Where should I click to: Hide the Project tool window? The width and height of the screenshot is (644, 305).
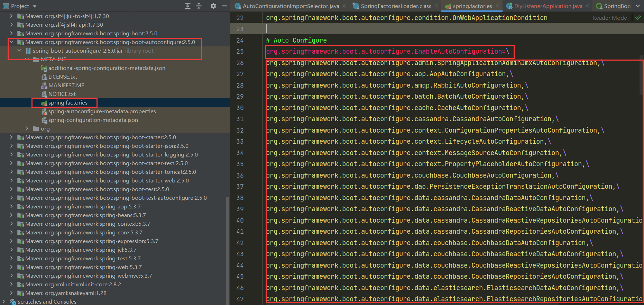pos(224,6)
